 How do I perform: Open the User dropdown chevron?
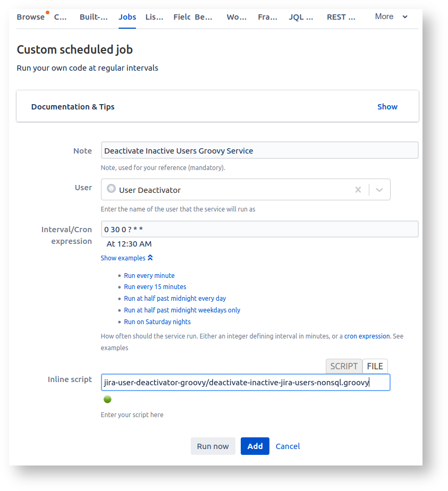[x=379, y=190]
